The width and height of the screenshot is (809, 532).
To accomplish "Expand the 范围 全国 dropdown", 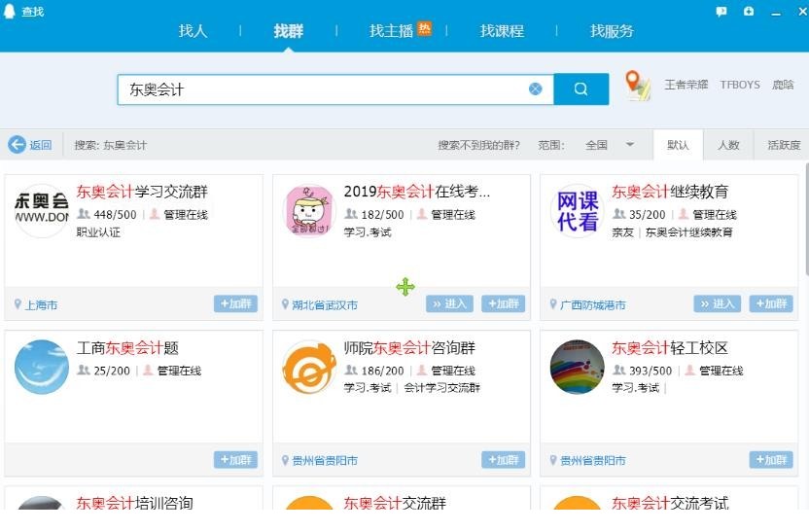I will tap(610, 145).
